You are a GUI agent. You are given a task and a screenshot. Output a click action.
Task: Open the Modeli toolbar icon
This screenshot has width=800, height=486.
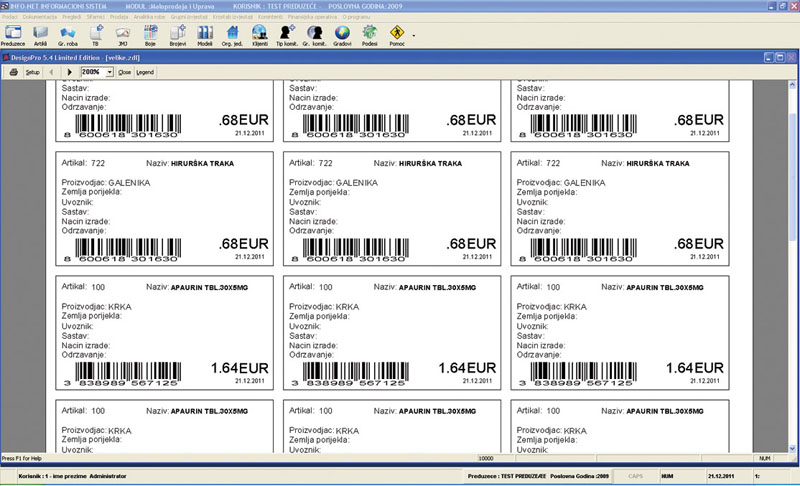205,35
